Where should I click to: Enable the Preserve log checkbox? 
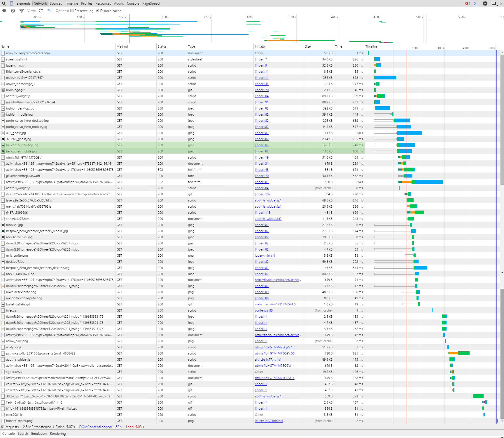[72, 11]
